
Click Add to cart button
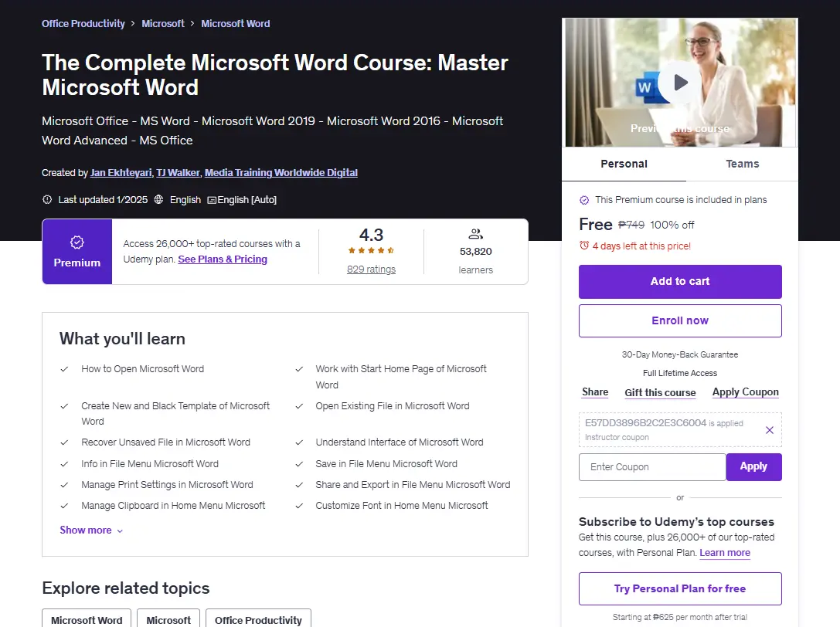(x=680, y=282)
